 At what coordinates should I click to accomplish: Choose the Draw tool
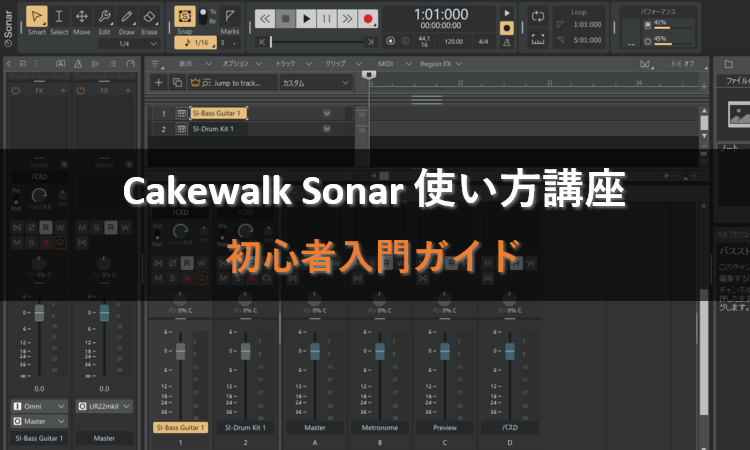pyautogui.click(x=127, y=20)
